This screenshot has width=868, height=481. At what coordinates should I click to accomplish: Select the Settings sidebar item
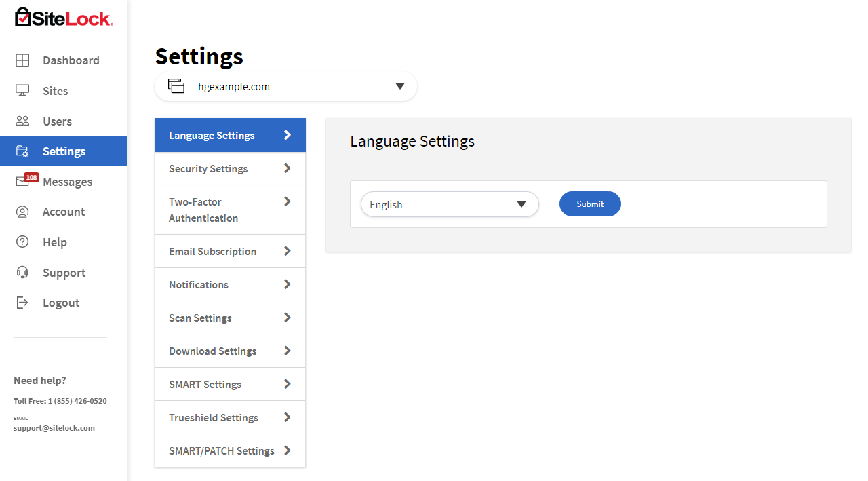click(x=64, y=151)
